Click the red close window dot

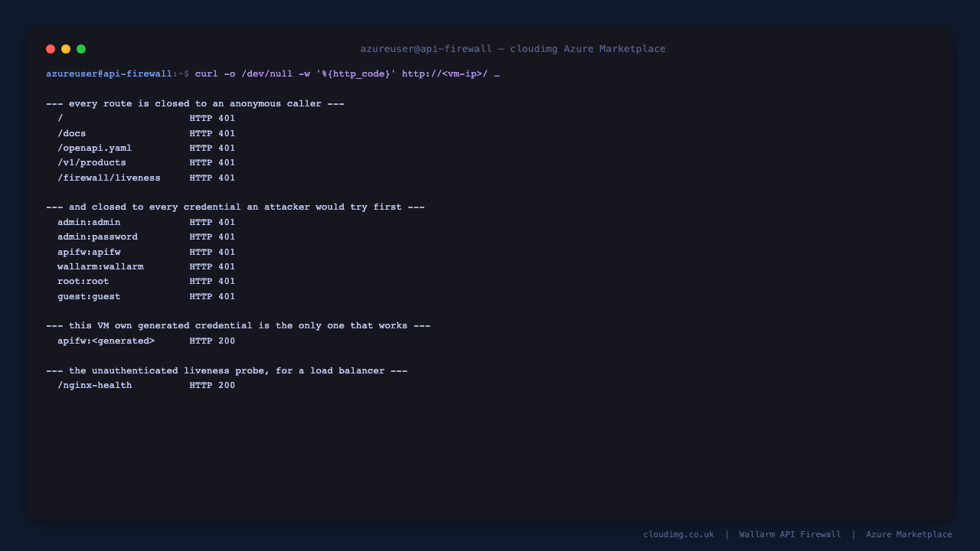click(51, 49)
